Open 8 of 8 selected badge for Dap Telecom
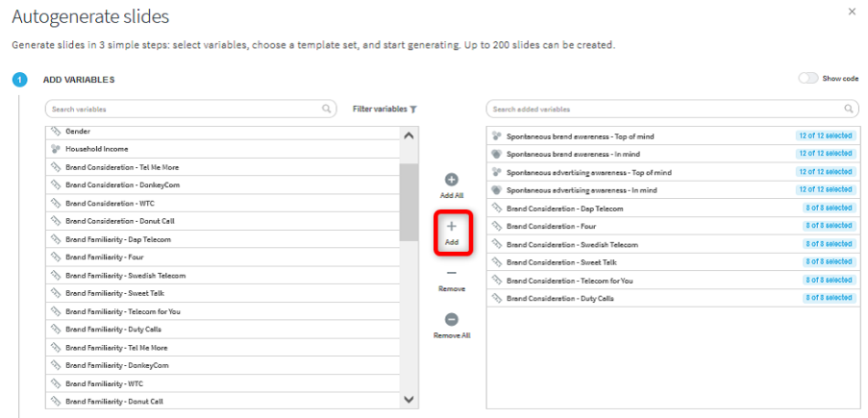868x418 pixels. [830, 208]
